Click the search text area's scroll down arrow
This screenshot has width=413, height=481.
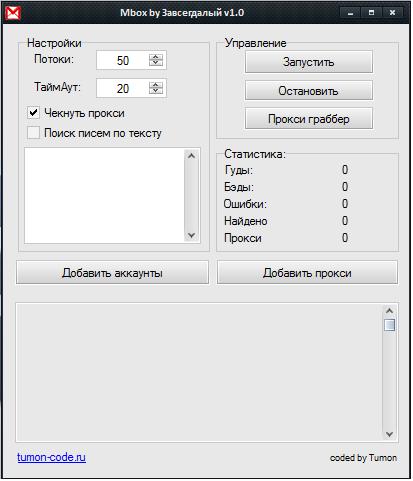point(191,235)
